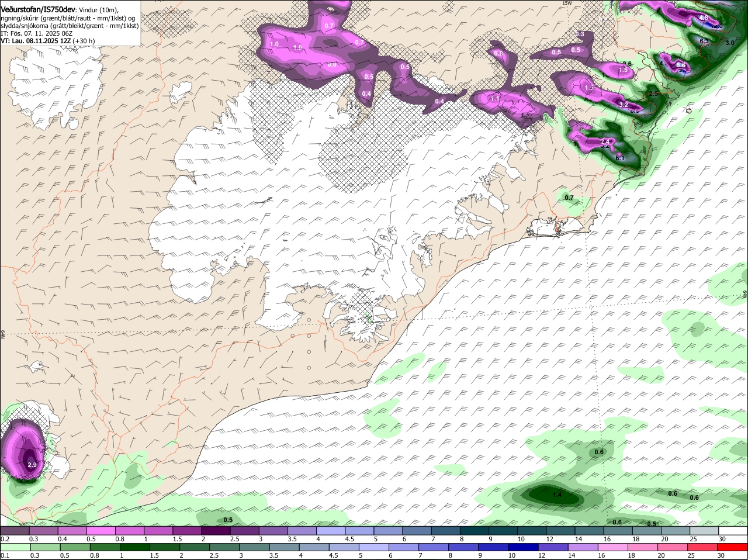Pick the white swatch labeled 30 on the snow scale
The height and width of the screenshot is (560, 748).
tap(733, 531)
